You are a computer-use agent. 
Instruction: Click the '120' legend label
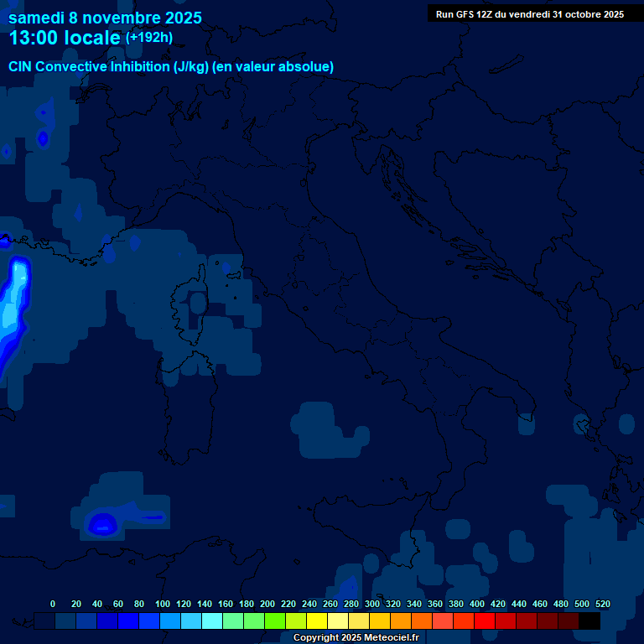point(183,604)
